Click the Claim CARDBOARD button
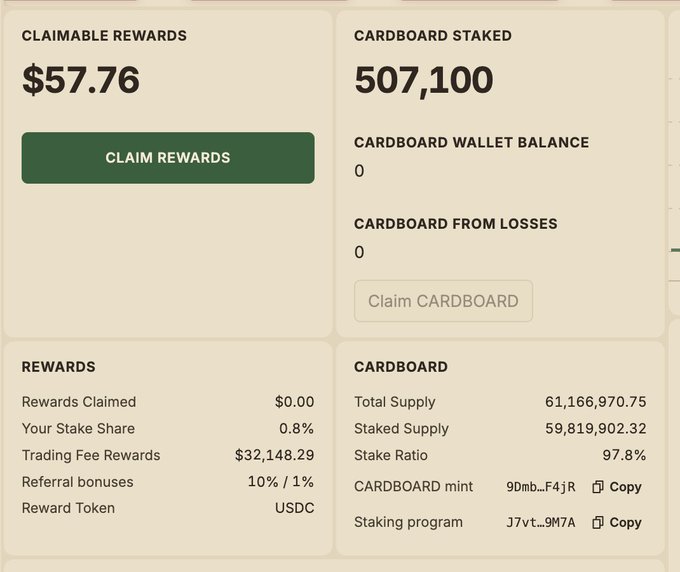This screenshot has height=572, width=680. click(443, 301)
